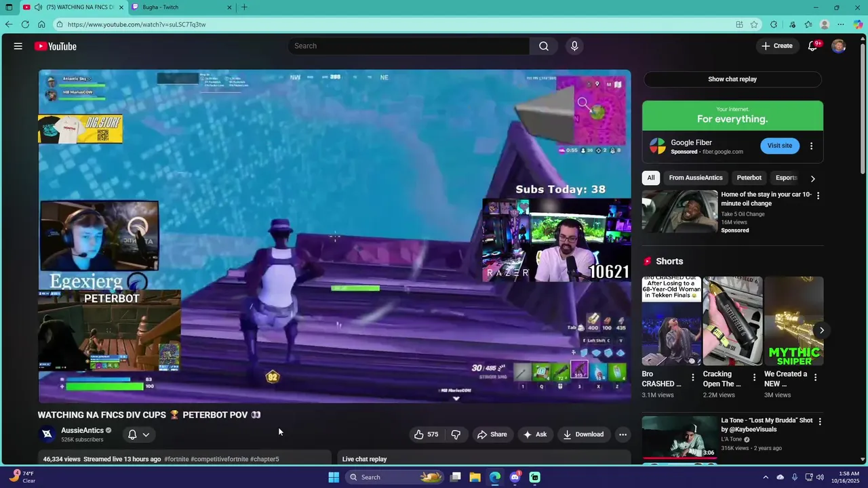The height and width of the screenshot is (488, 868).
Task: Open Discord from the taskbar
Action: point(515,477)
